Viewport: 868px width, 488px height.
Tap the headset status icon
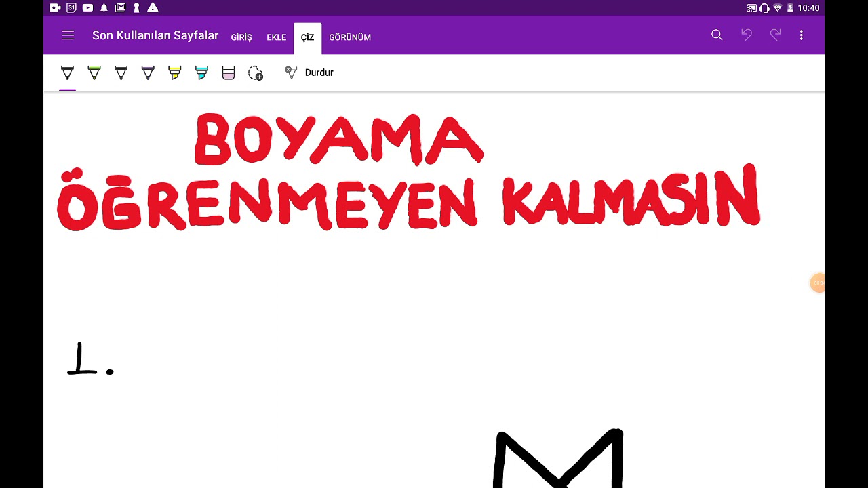764,8
